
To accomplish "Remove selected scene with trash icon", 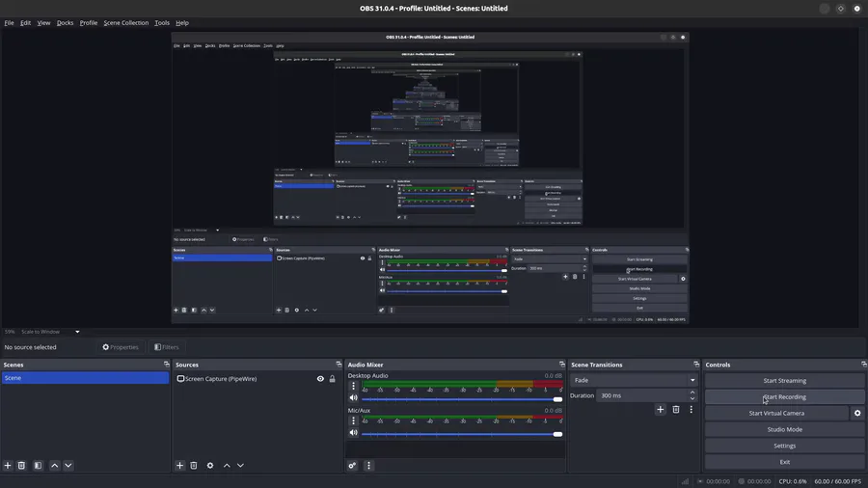I will pyautogui.click(x=21, y=465).
